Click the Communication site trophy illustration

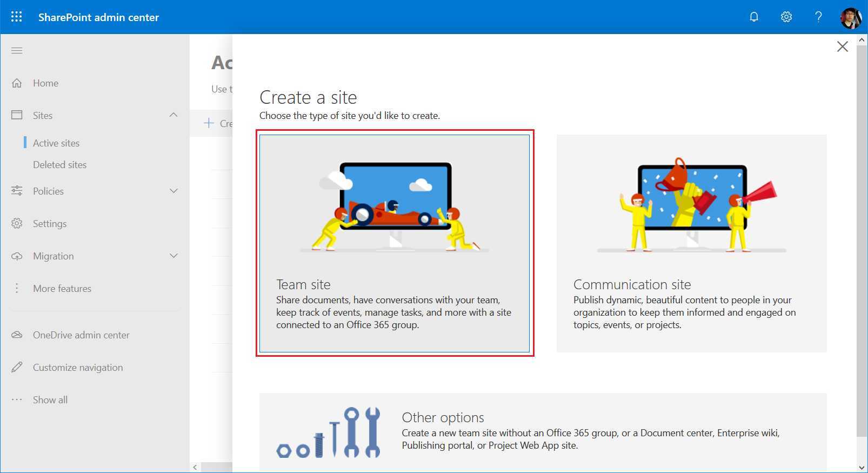692,205
